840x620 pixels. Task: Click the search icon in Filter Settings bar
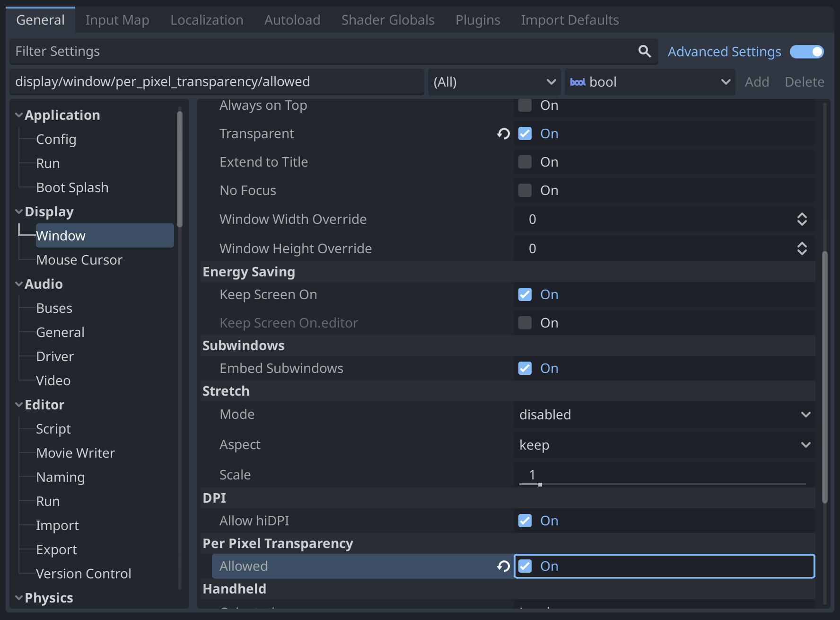pyautogui.click(x=644, y=51)
